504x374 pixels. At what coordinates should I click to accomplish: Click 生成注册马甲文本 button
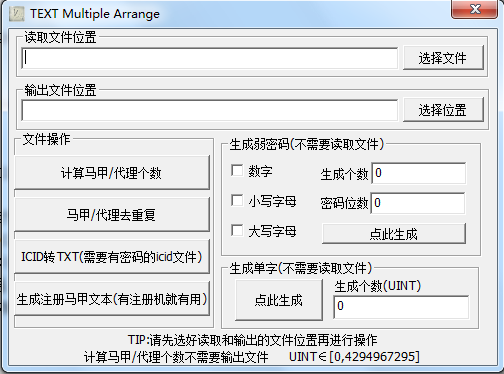112,299
